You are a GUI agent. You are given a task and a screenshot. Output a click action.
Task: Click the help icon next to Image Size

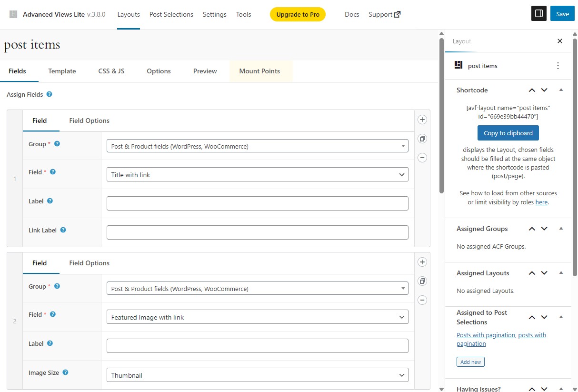click(x=65, y=372)
